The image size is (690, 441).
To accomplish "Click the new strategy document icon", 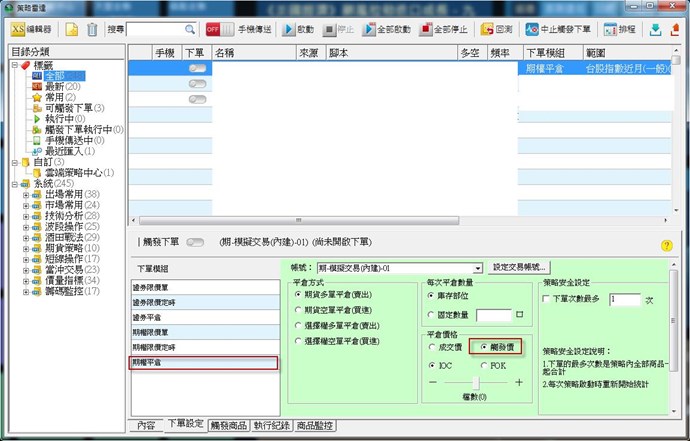I will 72,29.
